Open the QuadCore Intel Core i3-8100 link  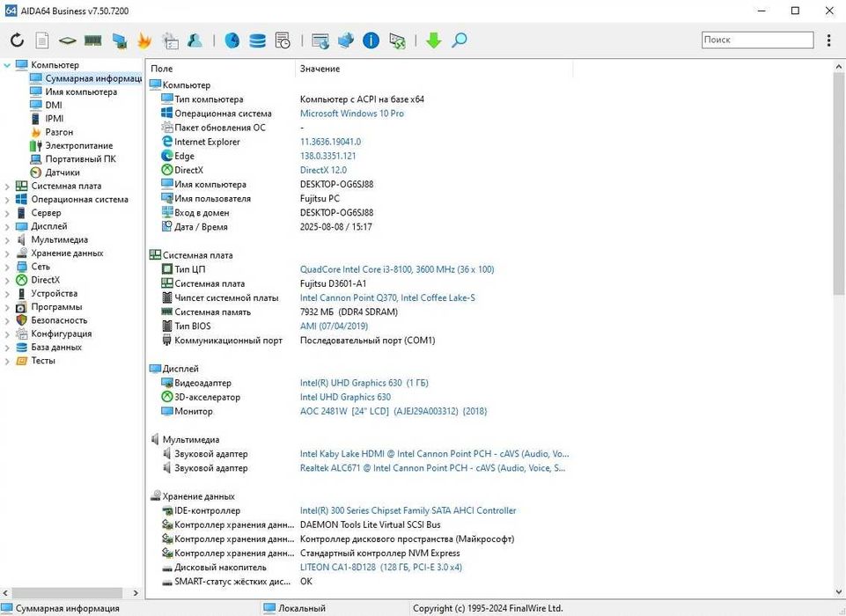click(x=397, y=269)
